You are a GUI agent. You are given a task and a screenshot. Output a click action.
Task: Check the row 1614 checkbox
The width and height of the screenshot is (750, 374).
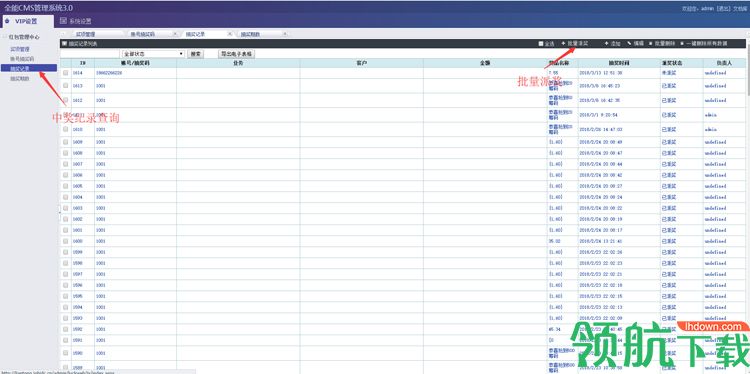66,73
